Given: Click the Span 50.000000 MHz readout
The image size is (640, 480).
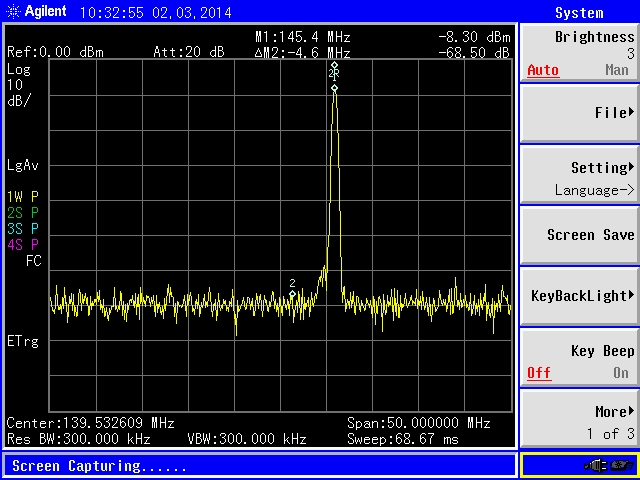Looking at the screenshot, I should coord(417,422).
